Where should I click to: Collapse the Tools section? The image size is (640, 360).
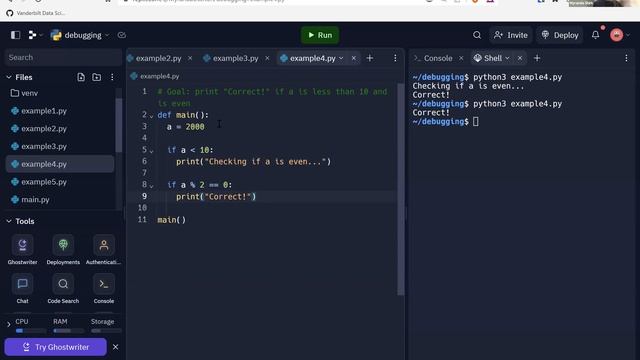coord(9,221)
